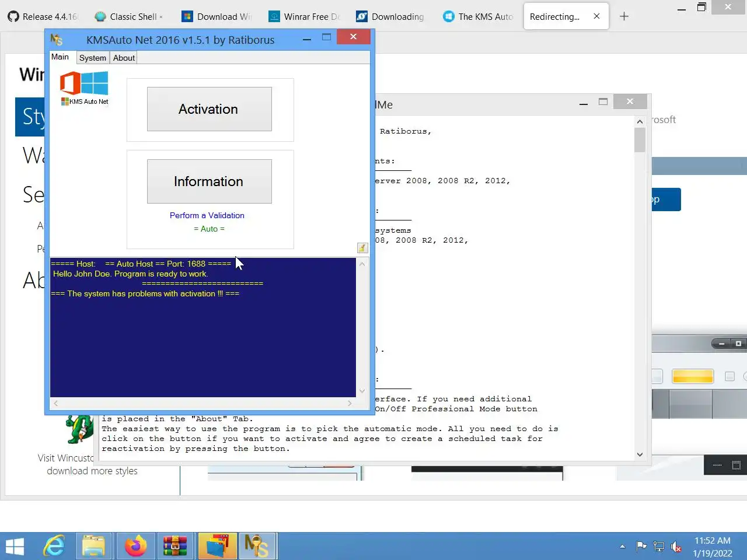Open the Download Win browser tab

click(216, 16)
